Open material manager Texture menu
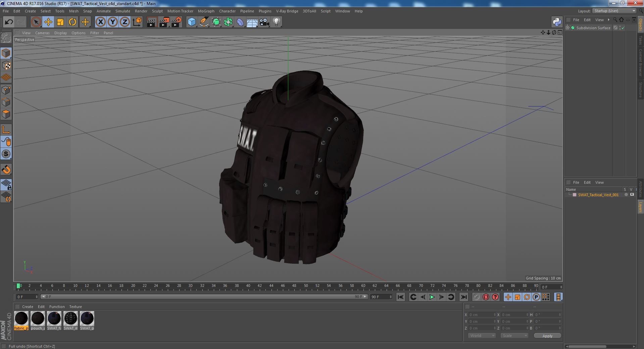644x349 pixels. (x=76, y=307)
